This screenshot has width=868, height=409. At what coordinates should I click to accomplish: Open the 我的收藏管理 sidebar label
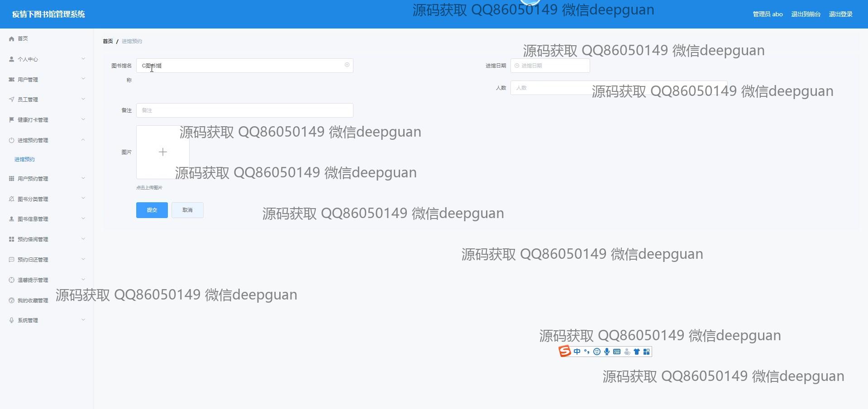pos(33,300)
